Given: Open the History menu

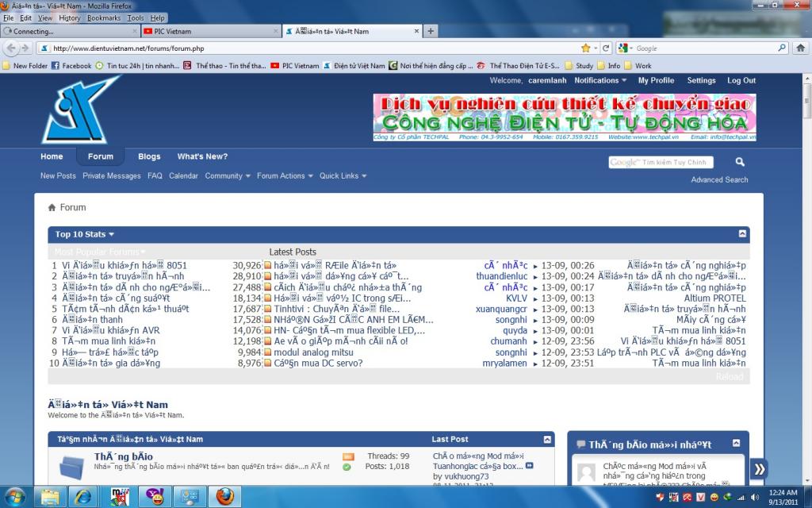Looking at the screenshot, I should pos(70,17).
